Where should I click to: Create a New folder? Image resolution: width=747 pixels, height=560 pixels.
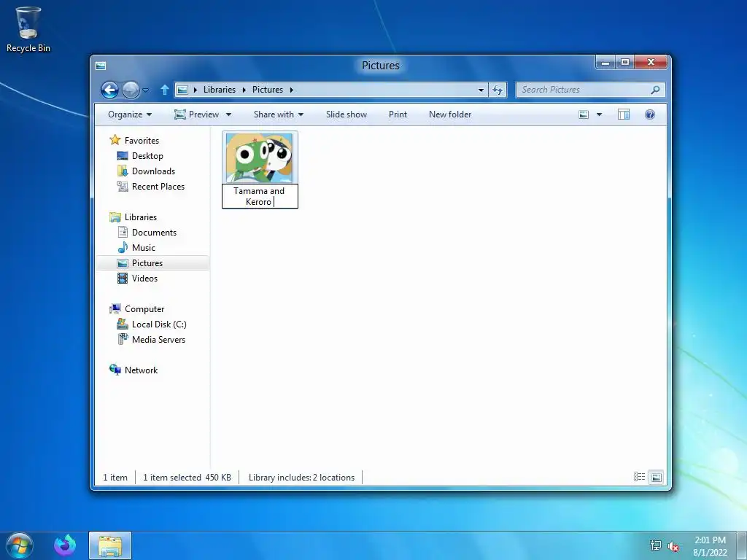(x=449, y=114)
